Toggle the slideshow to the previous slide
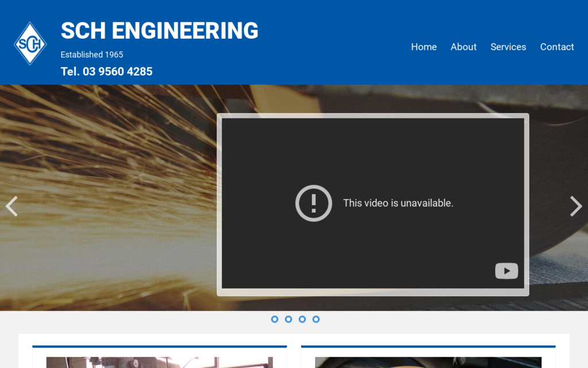This screenshot has height=368, width=588. (x=11, y=206)
